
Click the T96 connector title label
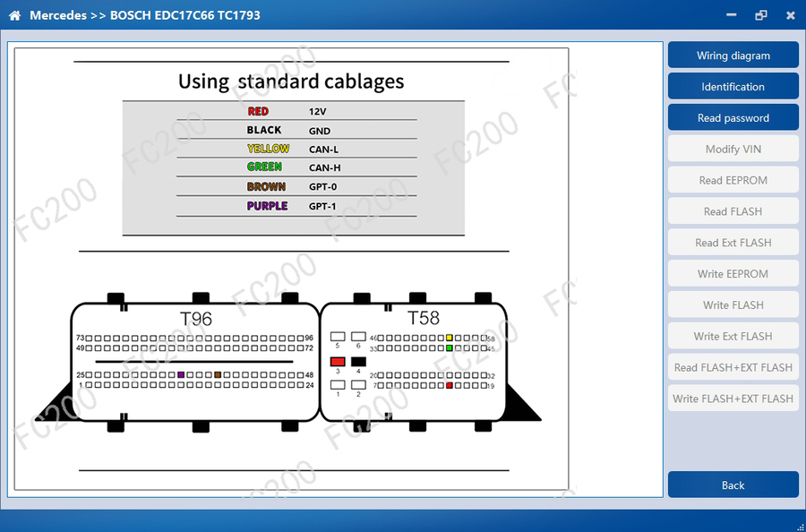point(196,319)
